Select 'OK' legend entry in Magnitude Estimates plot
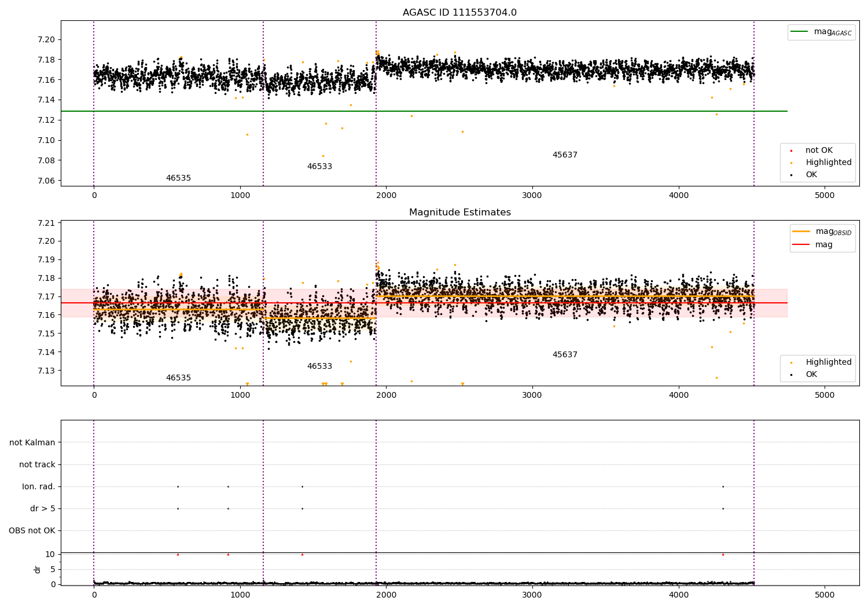The image size is (868, 608). coord(811,375)
